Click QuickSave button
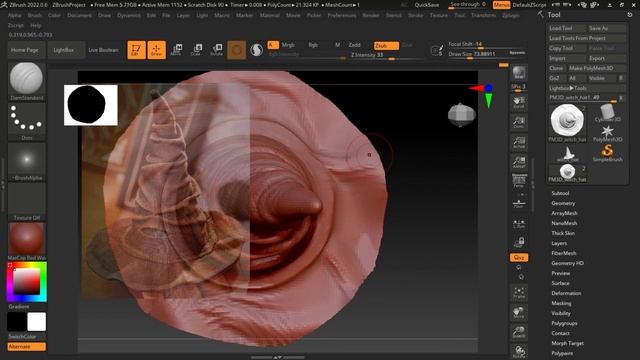The width and height of the screenshot is (640, 360). click(427, 5)
